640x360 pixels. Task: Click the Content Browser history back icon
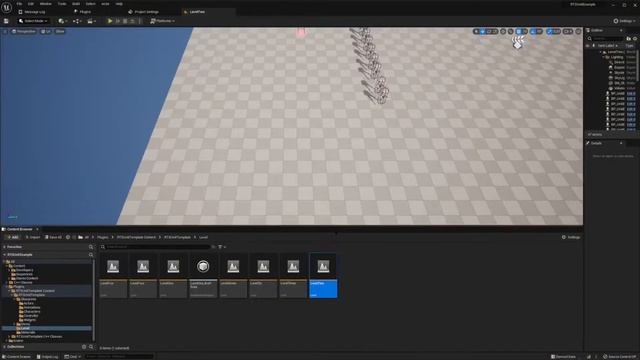[x=68, y=237]
